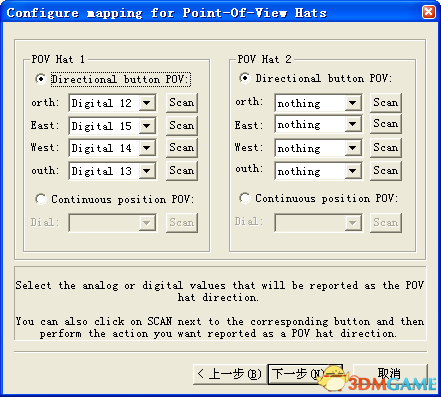The image size is (441, 397).
Task: Click the 'POV Hat 1' group label
Action: point(58,59)
